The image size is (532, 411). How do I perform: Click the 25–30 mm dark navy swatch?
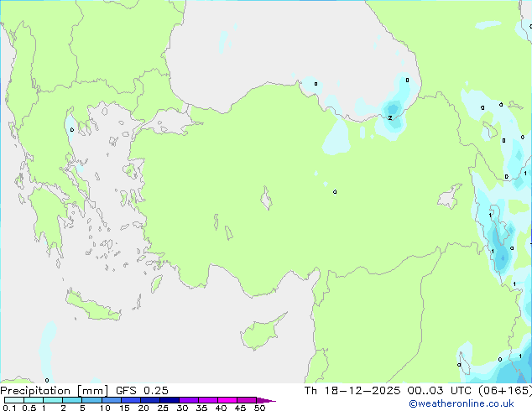[x=169, y=400]
